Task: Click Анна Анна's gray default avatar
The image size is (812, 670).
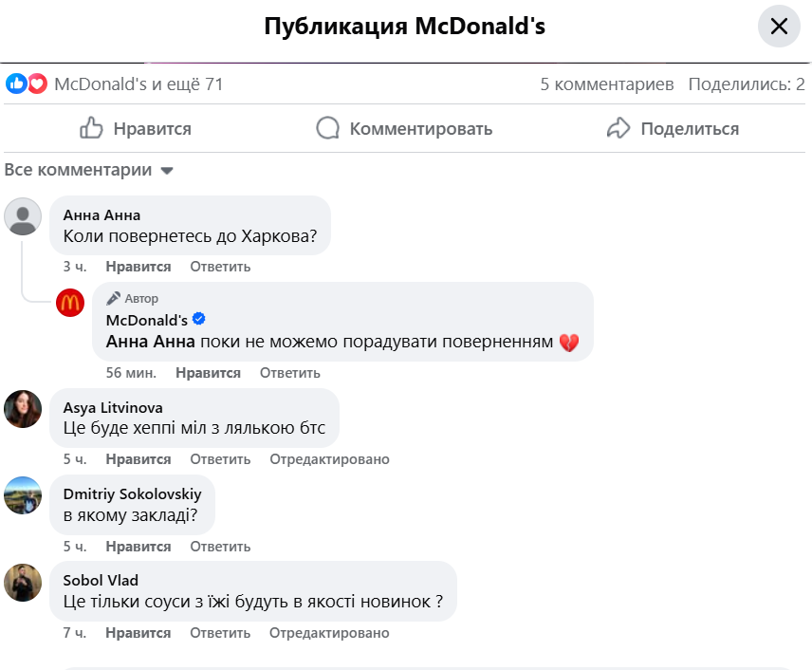Action: coord(23,216)
